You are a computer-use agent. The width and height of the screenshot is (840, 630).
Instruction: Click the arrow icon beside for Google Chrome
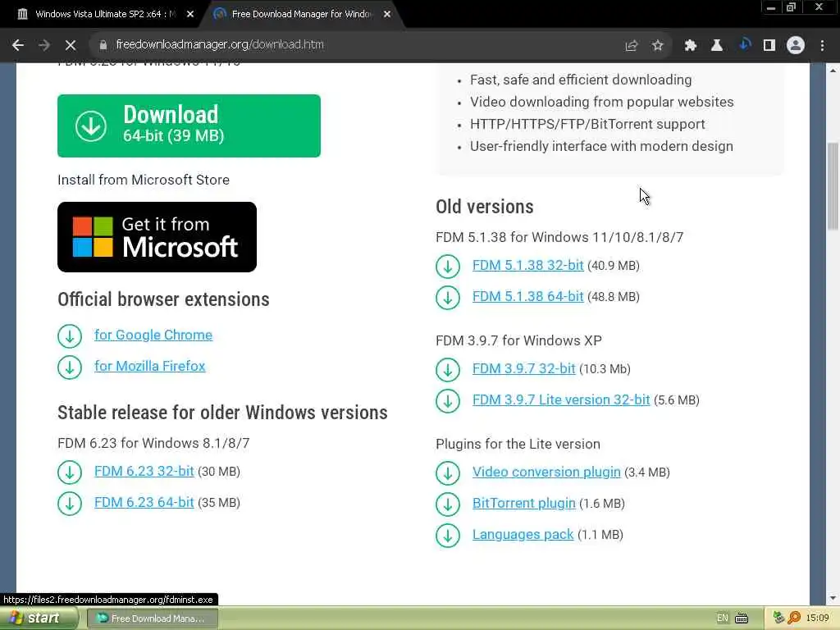click(70, 336)
